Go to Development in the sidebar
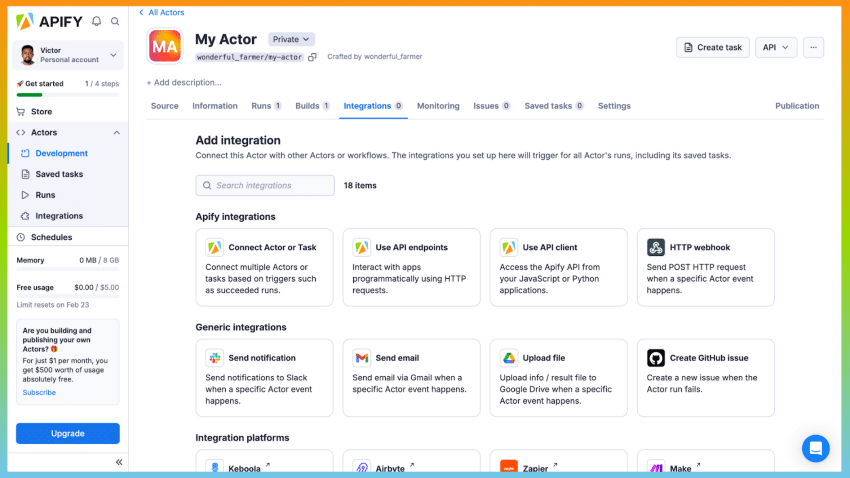 (68, 153)
